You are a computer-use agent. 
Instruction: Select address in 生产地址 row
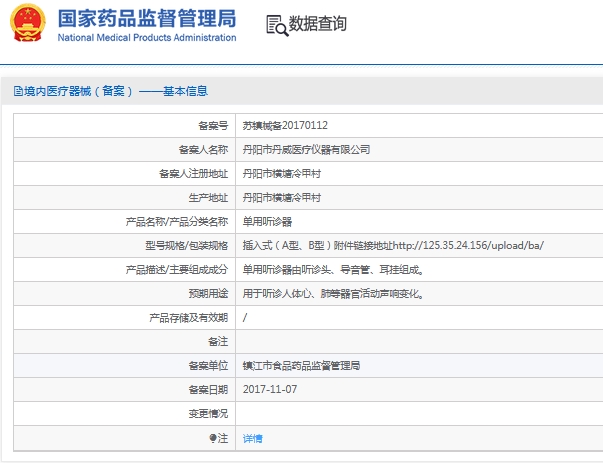pos(282,198)
